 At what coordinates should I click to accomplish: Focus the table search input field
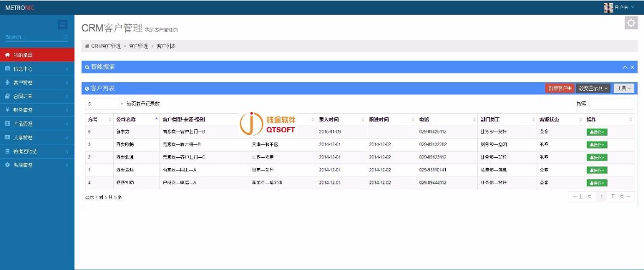(612, 104)
